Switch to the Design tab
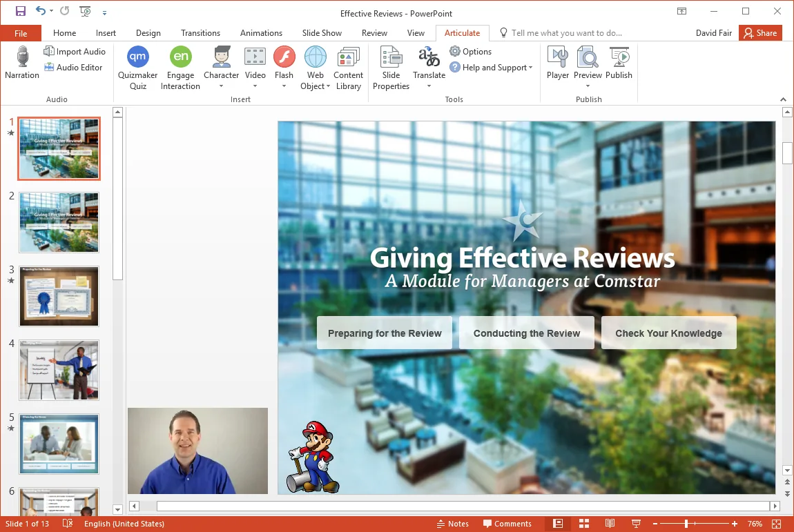Image resolution: width=794 pixels, height=532 pixels. (x=148, y=33)
